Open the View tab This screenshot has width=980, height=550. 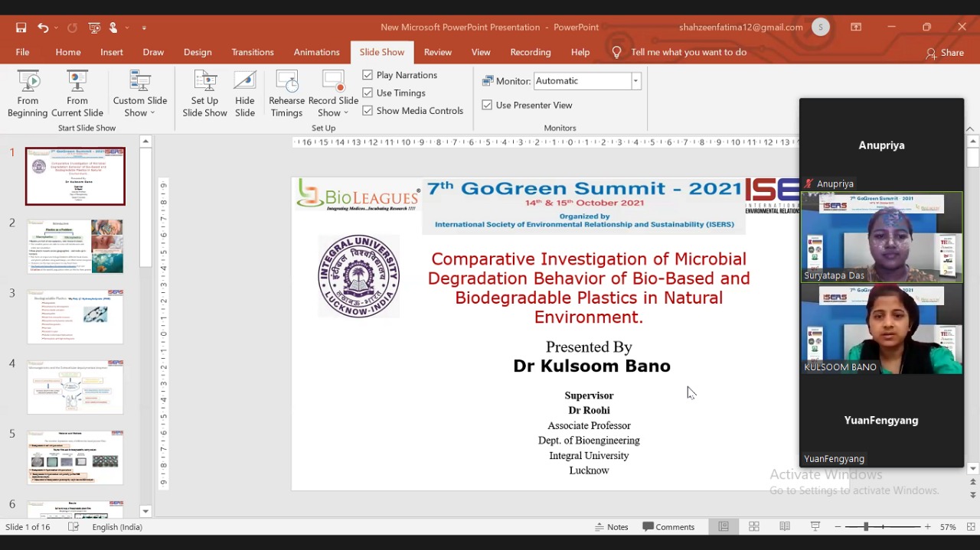(x=481, y=52)
